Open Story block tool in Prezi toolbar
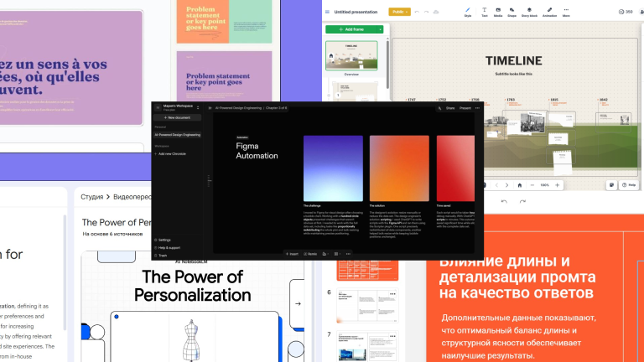This screenshot has height=362, width=644. (x=529, y=12)
